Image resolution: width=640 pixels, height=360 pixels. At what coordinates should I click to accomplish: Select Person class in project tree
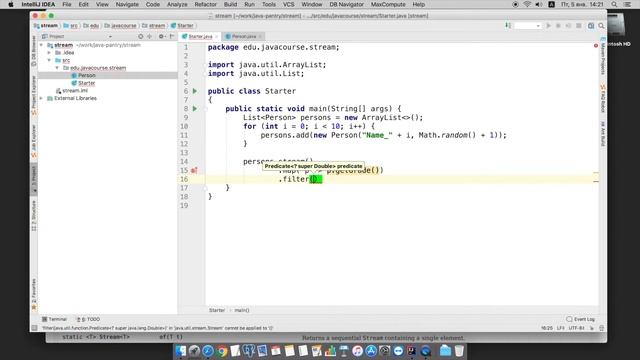point(87,76)
